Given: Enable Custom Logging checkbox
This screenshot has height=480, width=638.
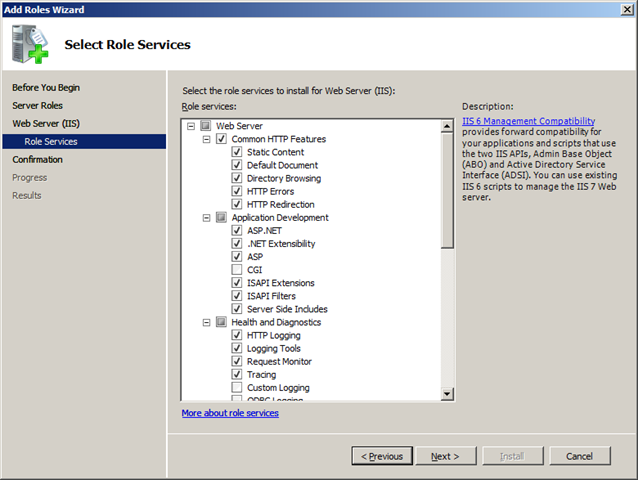Looking at the screenshot, I should pyautogui.click(x=237, y=387).
